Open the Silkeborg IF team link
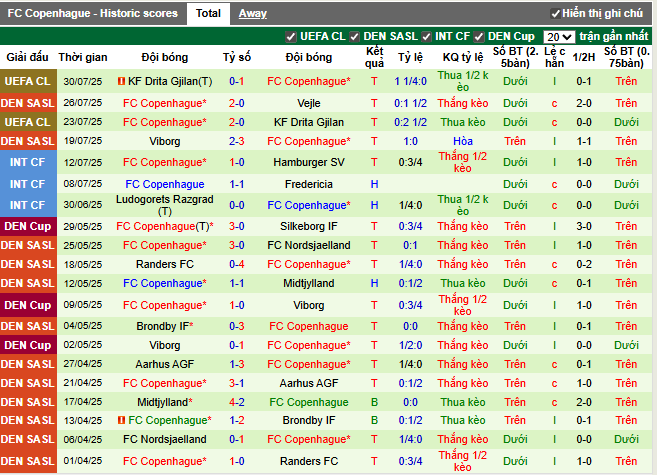 coord(309,226)
